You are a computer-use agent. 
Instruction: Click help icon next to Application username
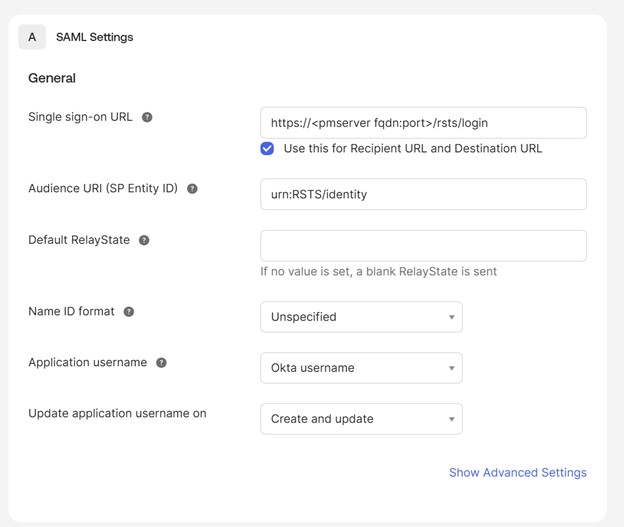[x=161, y=363]
